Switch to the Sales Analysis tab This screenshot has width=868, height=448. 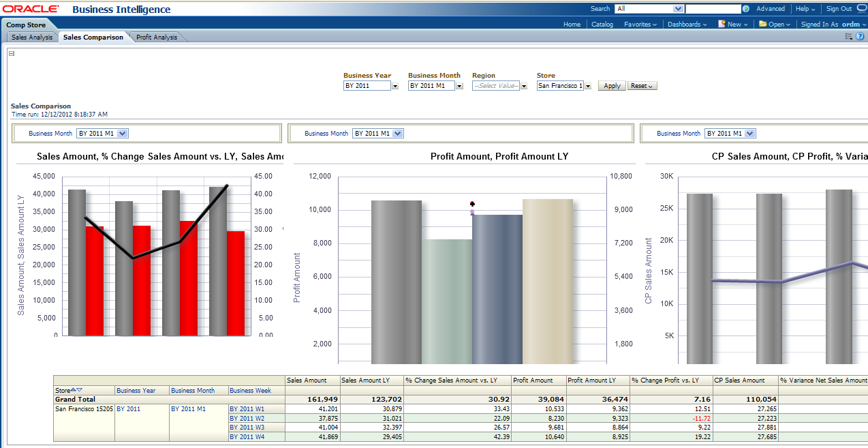point(32,38)
